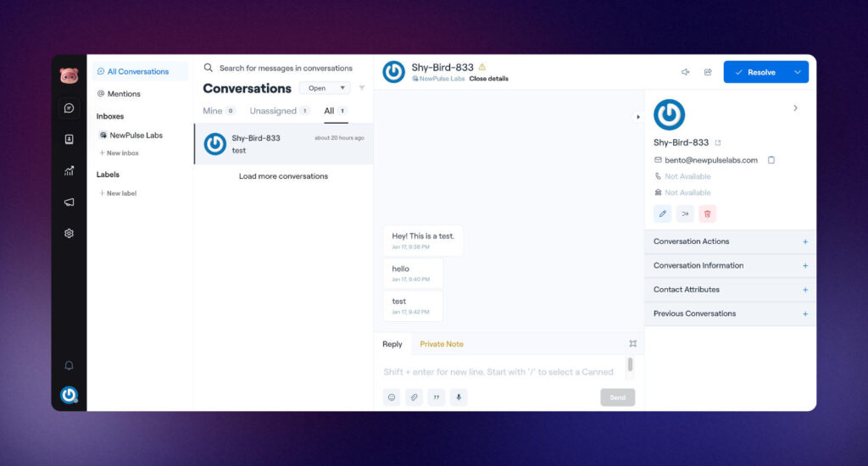Screen dimensions: 868x466
Task: Click the microphone audio record icon
Action: coord(459,397)
